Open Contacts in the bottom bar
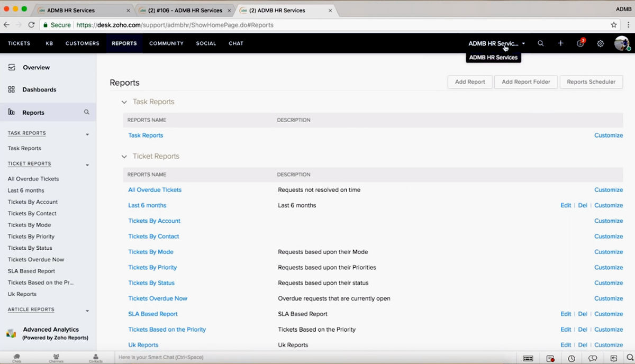Viewport: 635px width, 364px height. point(96,358)
